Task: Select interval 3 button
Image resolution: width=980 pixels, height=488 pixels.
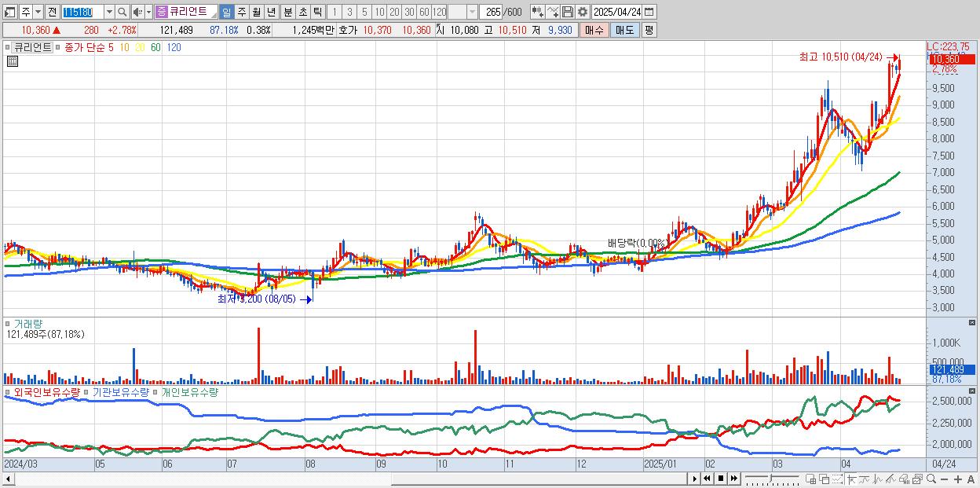Action: (x=349, y=12)
